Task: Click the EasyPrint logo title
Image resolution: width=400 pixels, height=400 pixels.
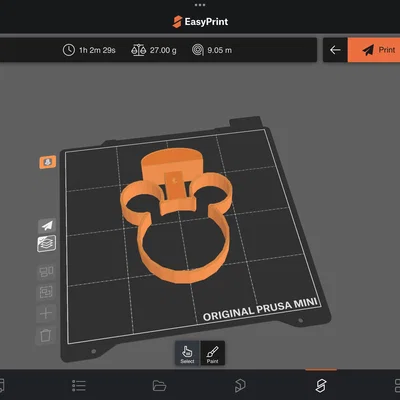Action: click(200, 22)
